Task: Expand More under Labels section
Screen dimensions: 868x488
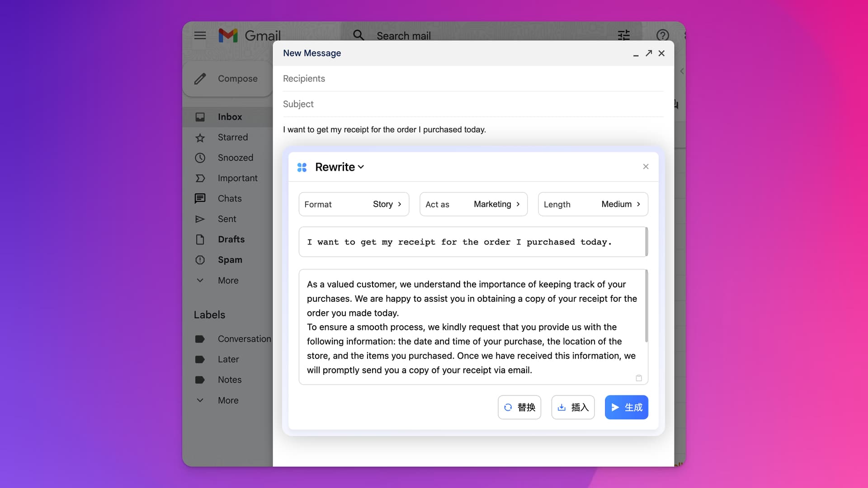Action: point(228,400)
